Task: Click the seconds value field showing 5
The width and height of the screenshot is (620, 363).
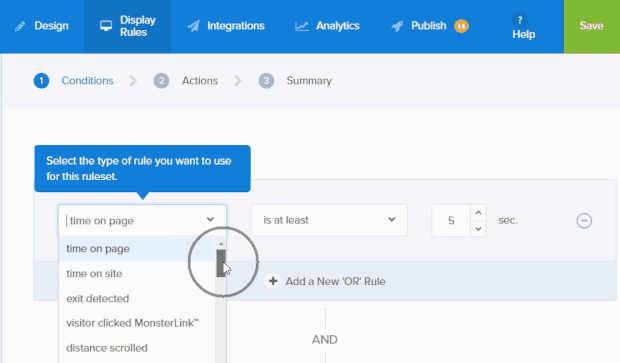Action: (451, 220)
